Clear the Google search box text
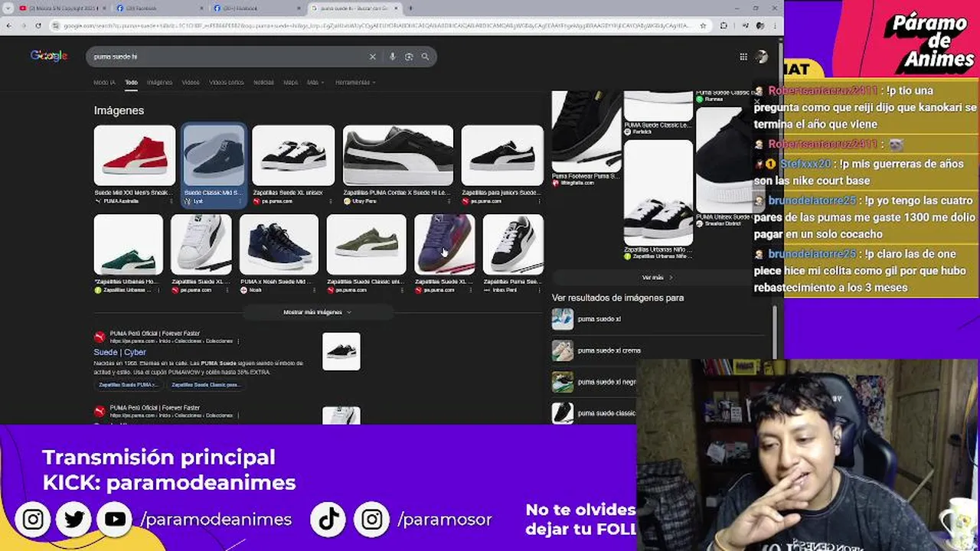The width and height of the screenshot is (980, 551). tap(373, 57)
